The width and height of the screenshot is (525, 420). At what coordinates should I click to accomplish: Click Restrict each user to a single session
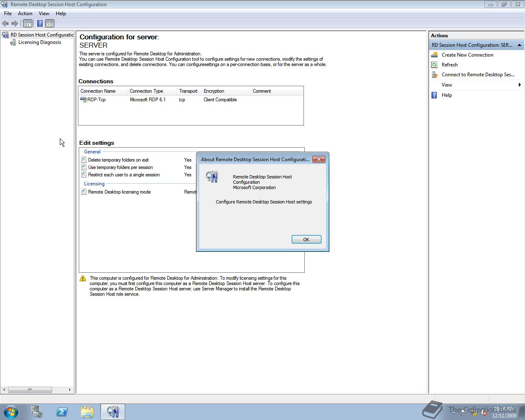pos(124,175)
